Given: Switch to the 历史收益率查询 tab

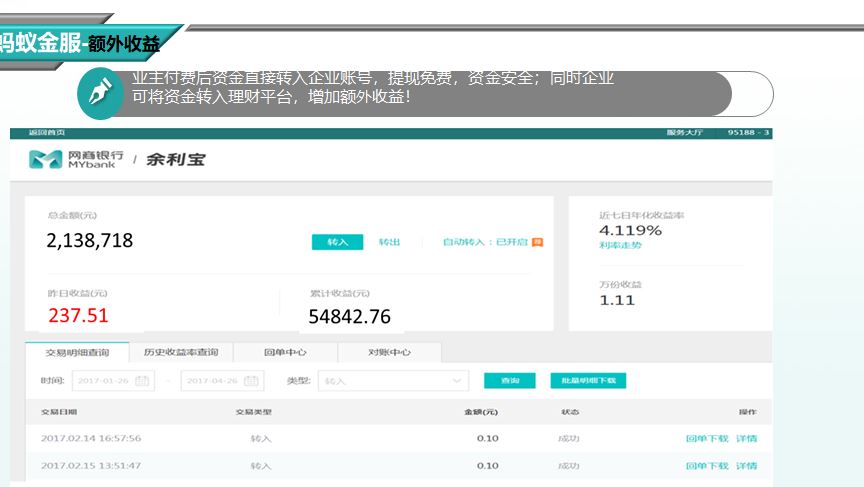Looking at the screenshot, I should pyautogui.click(x=180, y=352).
